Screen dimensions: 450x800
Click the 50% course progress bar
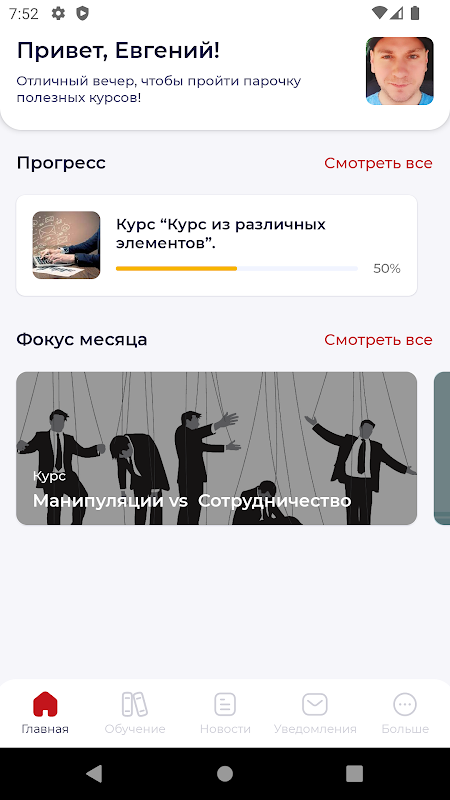click(x=237, y=268)
